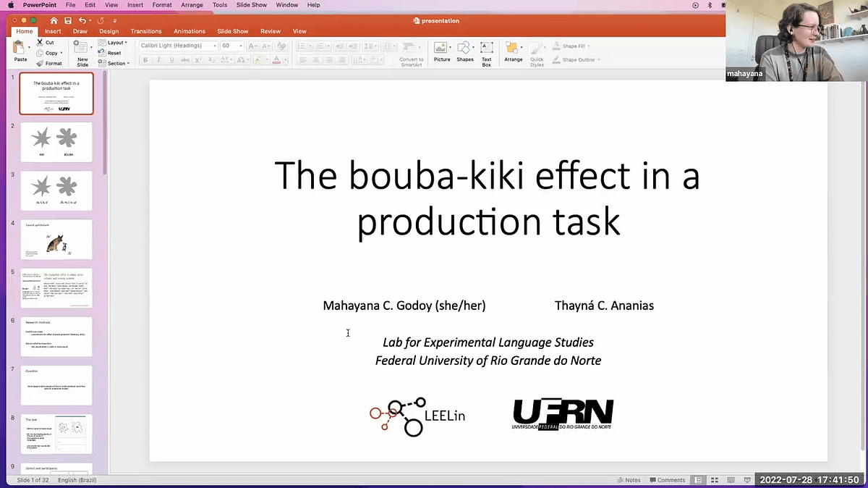Toggle underline formatting
Image resolution: width=868 pixels, height=488 pixels.
pos(171,59)
